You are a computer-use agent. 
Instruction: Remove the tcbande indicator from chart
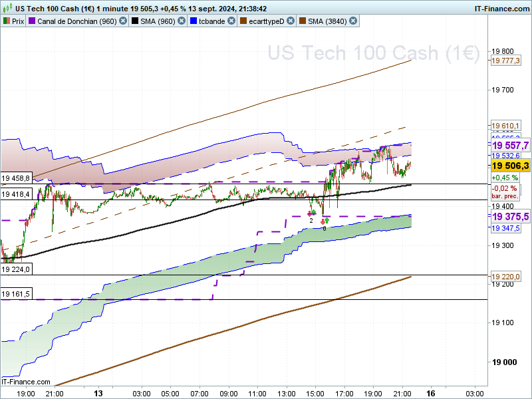(231, 21)
